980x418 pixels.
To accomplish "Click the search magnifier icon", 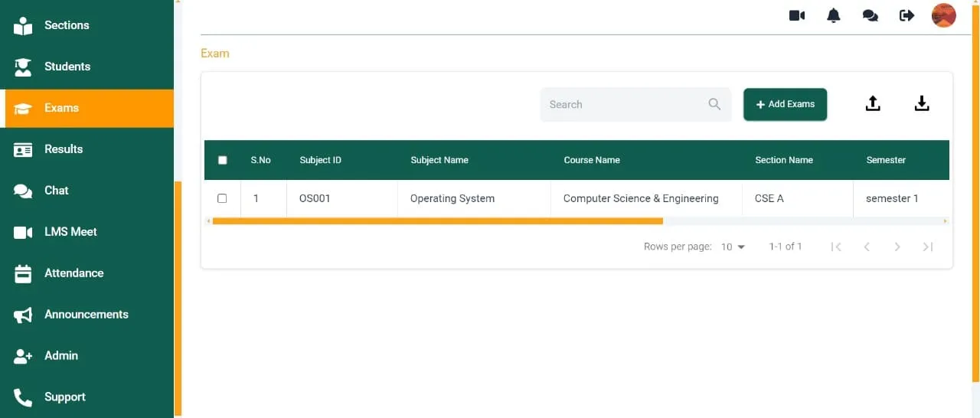I will pyautogui.click(x=714, y=104).
